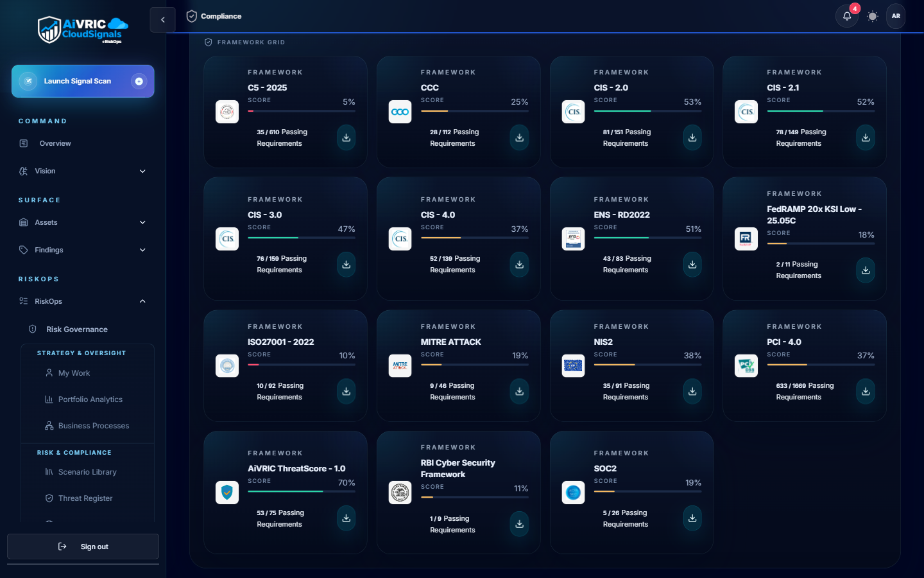This screenshot has width=924, height=578.
Task: Download the CIS - 4.0 framework report
Action: tap(520, 264)
